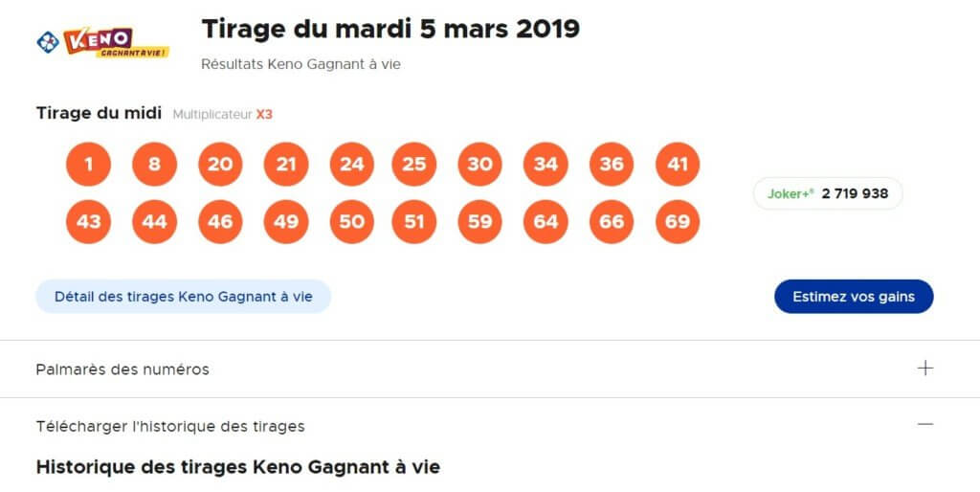
Task: Select drawn number ball 50
Action: (352, 222)
